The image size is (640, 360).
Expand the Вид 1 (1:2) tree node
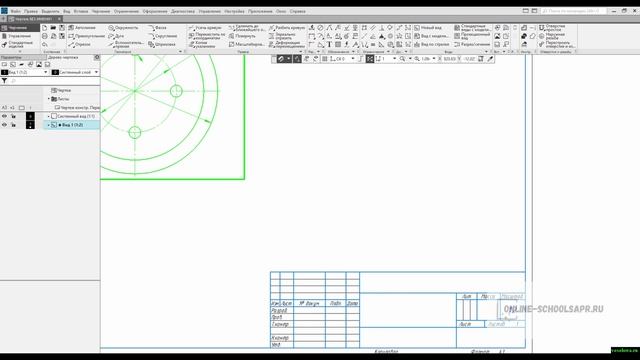(x=49, y=125)
